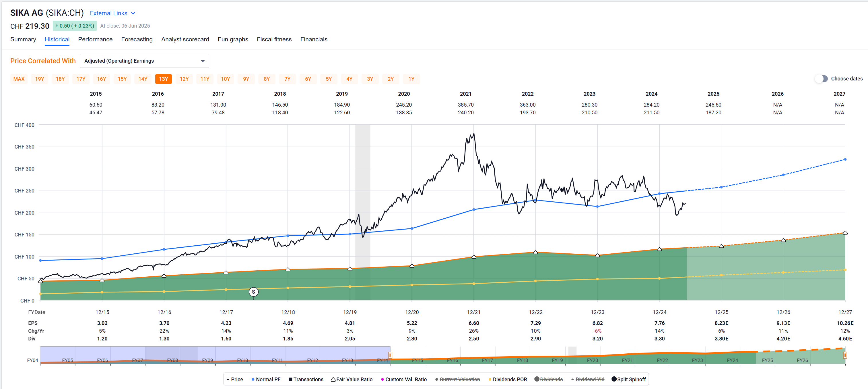Open the External Links dropdown
The width and height of the screenshot is (868, 389).
(112, 13)
